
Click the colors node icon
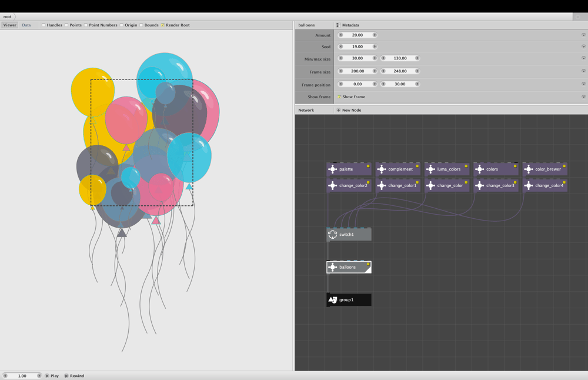pyautogui.click(x=480, y=169)
